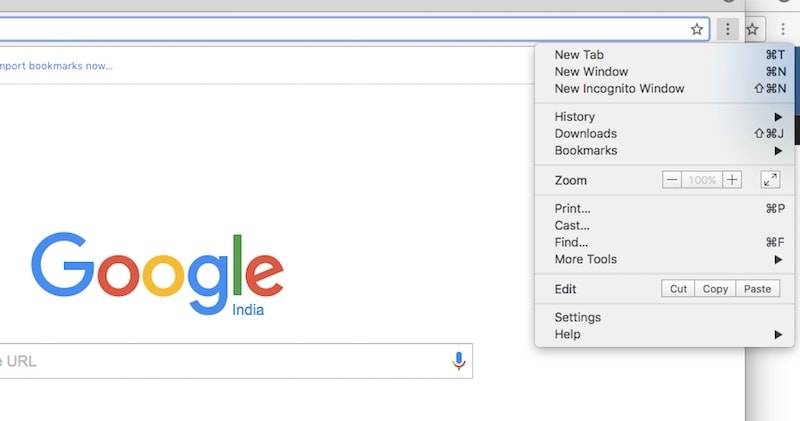
Task: Open Settings from the menu
Action: pos(578,317)
